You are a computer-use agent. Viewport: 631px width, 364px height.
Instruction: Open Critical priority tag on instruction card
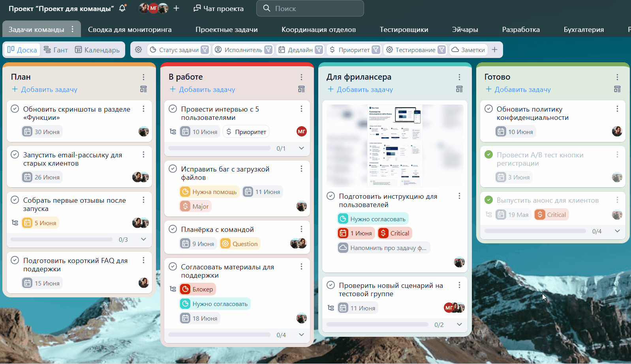click(395, 233)
